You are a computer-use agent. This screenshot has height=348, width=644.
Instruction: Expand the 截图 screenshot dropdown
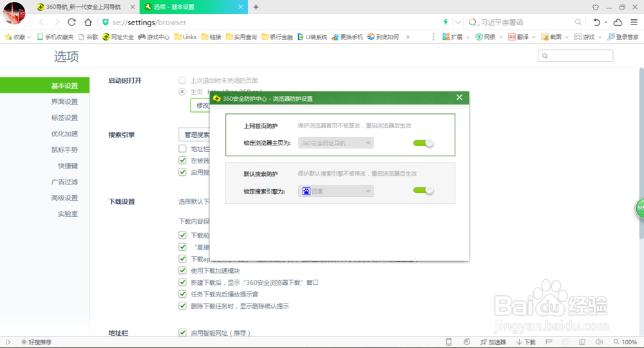pos(567,37)
